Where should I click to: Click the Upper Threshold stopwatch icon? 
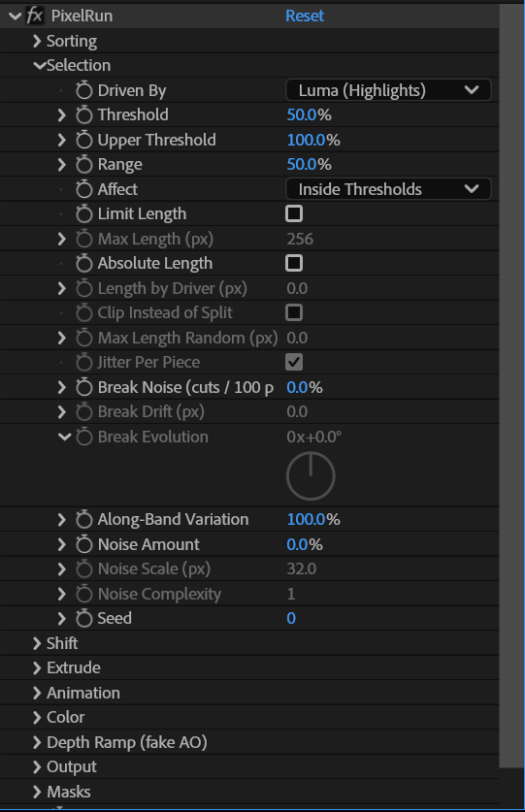[84, 140]
